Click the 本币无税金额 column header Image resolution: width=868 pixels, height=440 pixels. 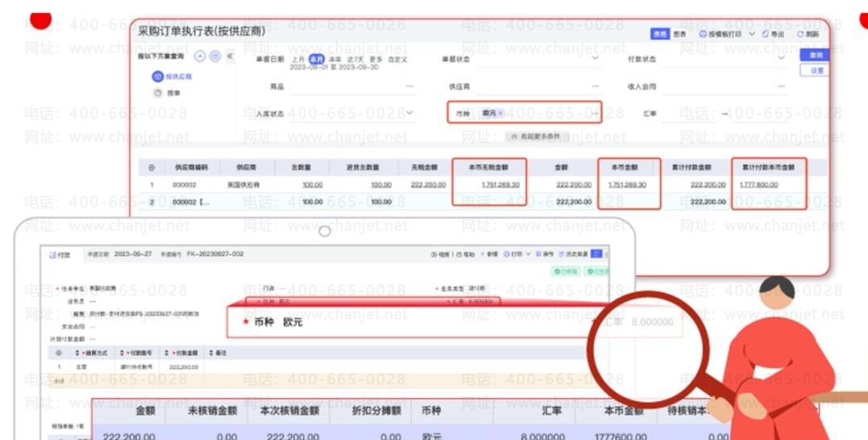(488, 167)
